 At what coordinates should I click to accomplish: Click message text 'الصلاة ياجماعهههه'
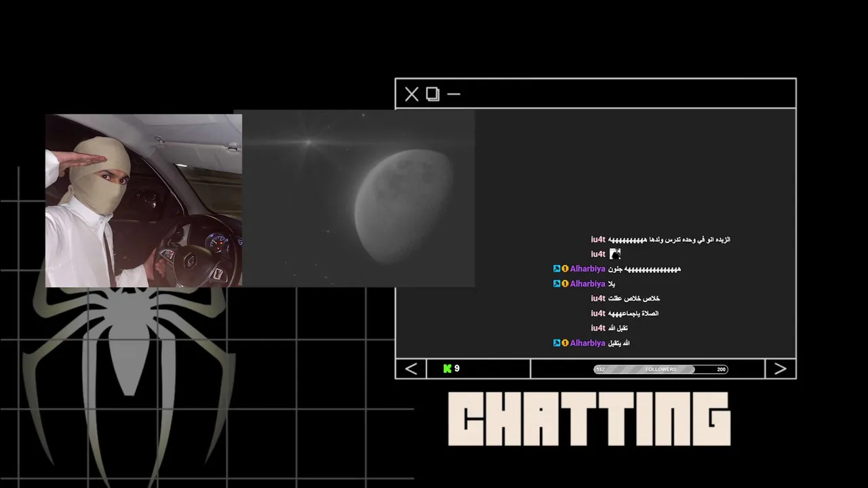633,314
